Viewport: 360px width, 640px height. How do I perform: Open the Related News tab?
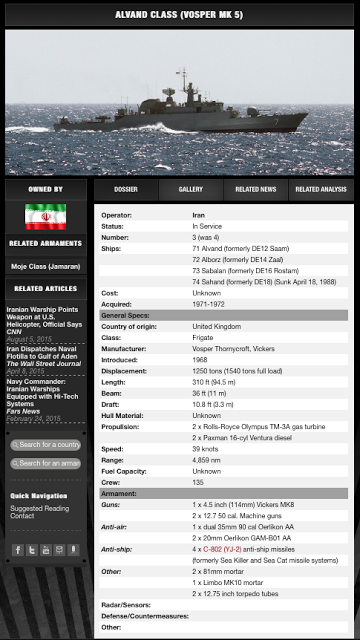tap(256, 189)
